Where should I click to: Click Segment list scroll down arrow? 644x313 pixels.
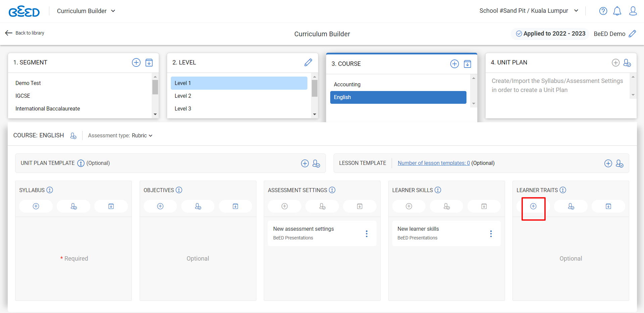tap(155, 115)
